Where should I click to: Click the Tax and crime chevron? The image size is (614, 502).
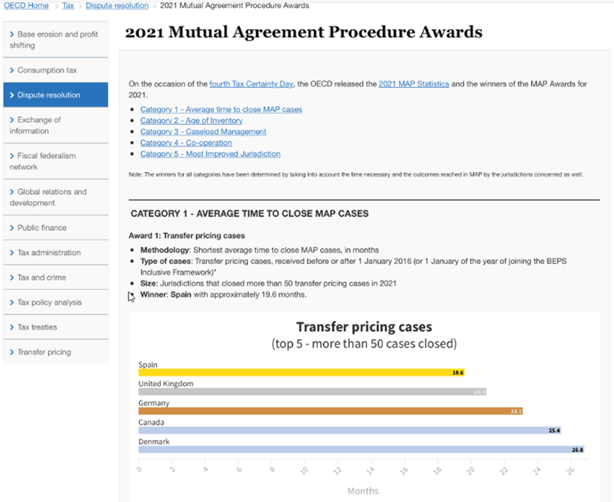click(x=9, y=277)
